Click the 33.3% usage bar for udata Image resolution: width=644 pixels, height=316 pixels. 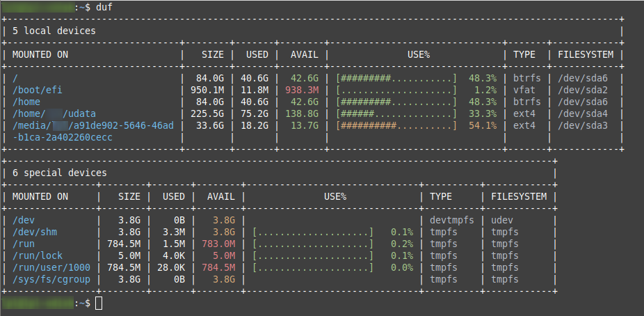pos(396,114)
